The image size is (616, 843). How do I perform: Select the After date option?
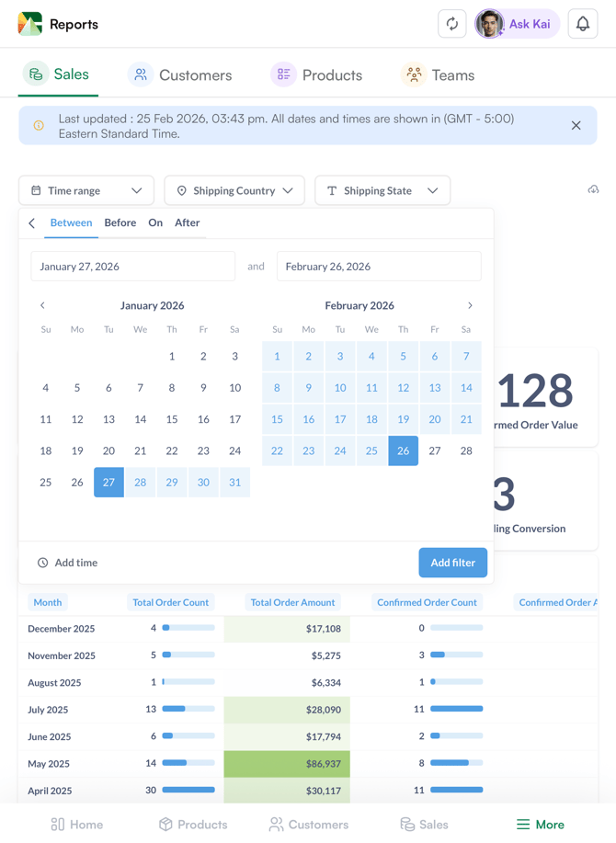187,222
